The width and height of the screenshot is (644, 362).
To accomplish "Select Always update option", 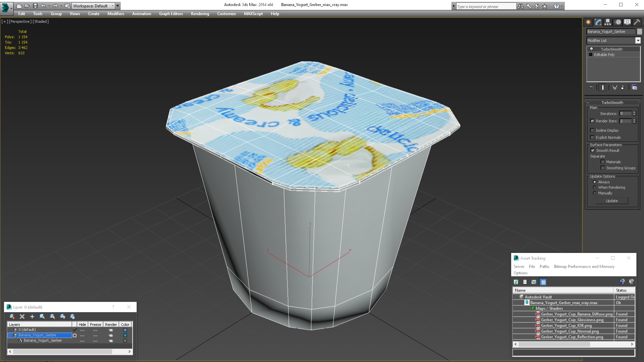I will click(595, 182).
